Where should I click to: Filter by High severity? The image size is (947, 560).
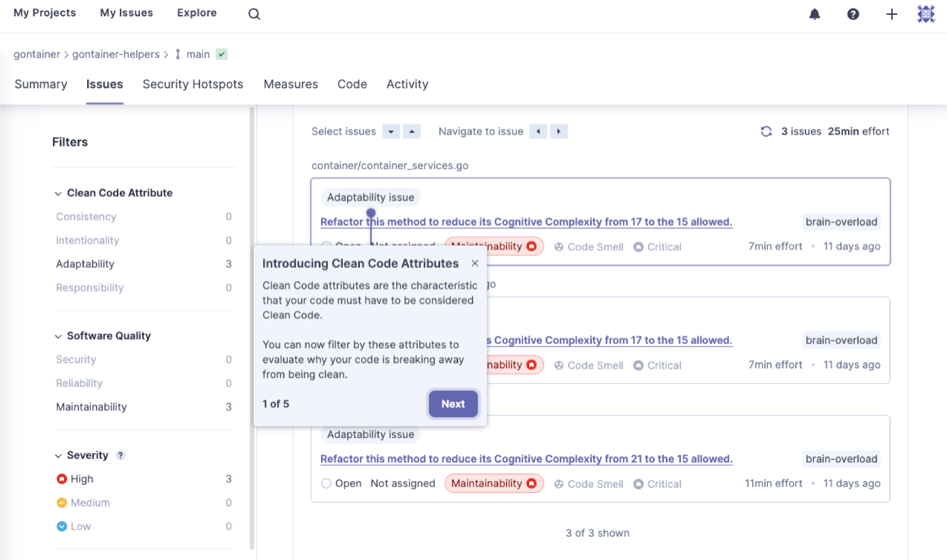(81, 479)
